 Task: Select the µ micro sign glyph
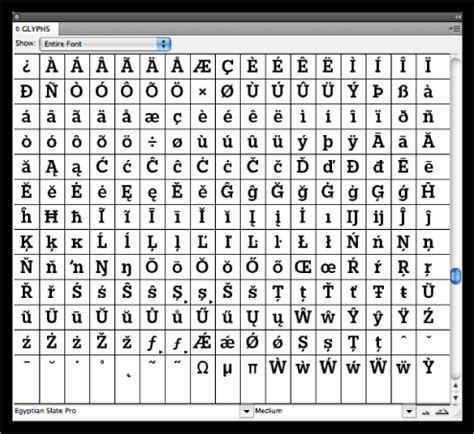[x=228, y=379]
